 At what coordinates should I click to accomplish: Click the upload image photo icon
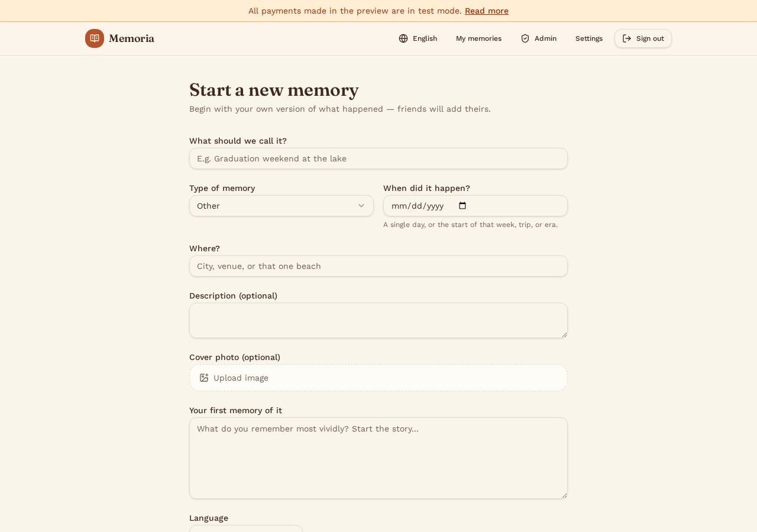pyautogui.click(x=204, y=378)
